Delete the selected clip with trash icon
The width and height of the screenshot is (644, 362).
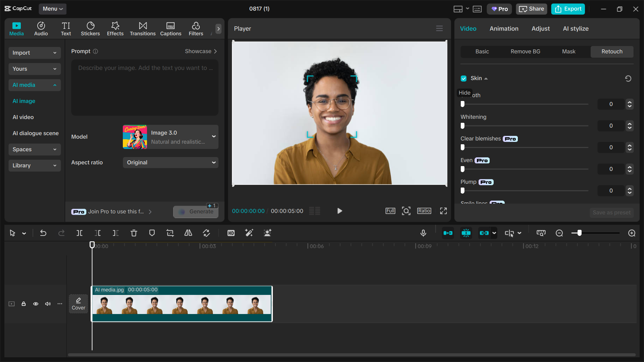[x=134, y=233]
